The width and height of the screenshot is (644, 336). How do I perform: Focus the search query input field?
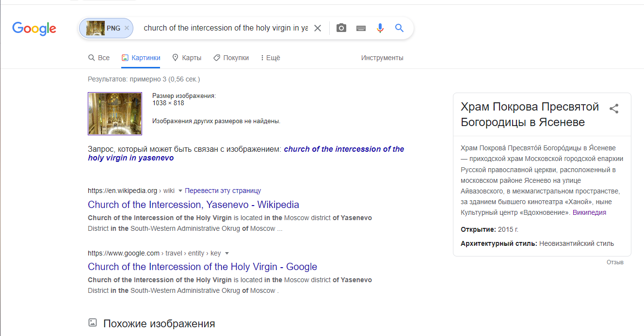click(225, 28)
